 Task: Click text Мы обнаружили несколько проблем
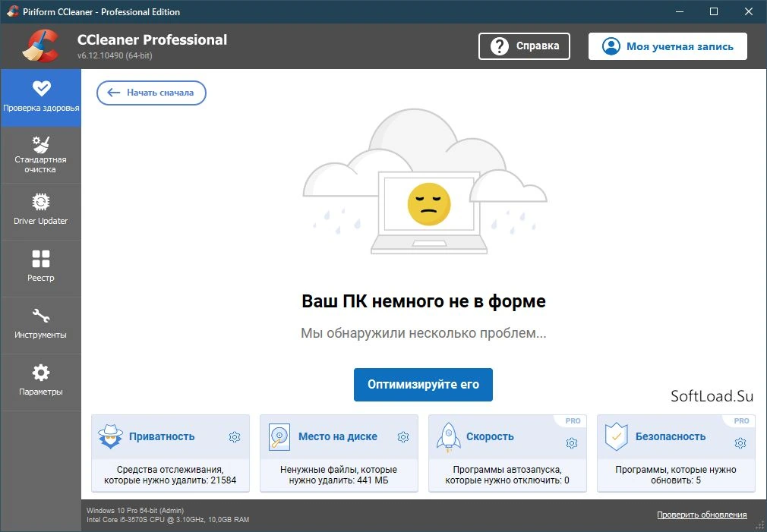[423, 333]
